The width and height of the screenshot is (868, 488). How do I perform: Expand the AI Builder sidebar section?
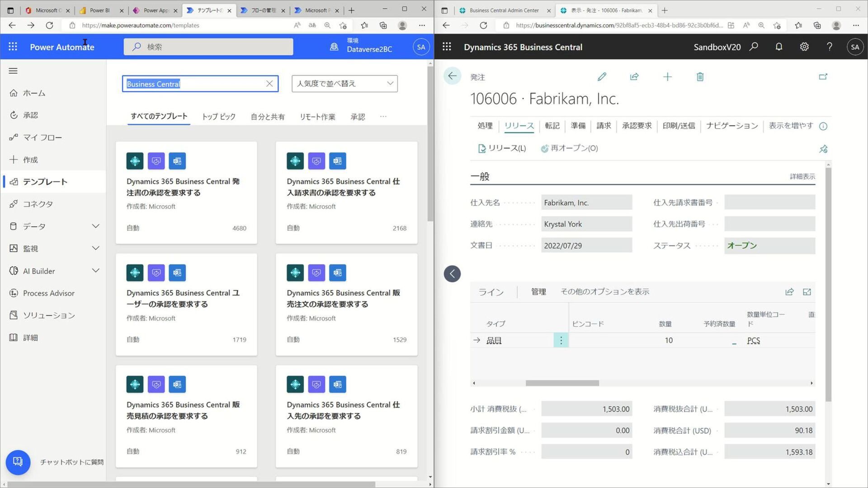coord(95,271)
